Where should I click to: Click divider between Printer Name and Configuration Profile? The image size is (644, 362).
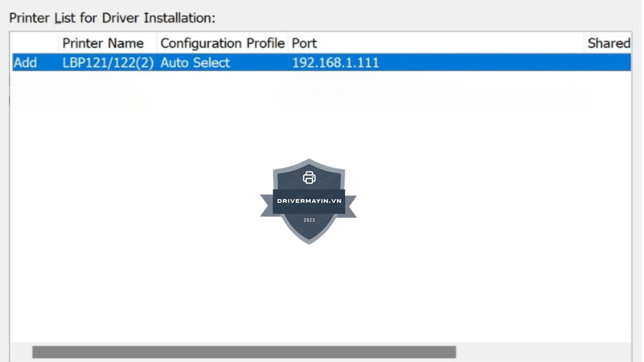click(157, 43)
